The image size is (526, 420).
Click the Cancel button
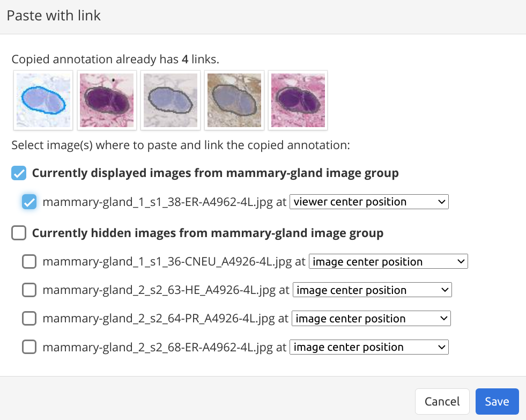click(442, 401)
